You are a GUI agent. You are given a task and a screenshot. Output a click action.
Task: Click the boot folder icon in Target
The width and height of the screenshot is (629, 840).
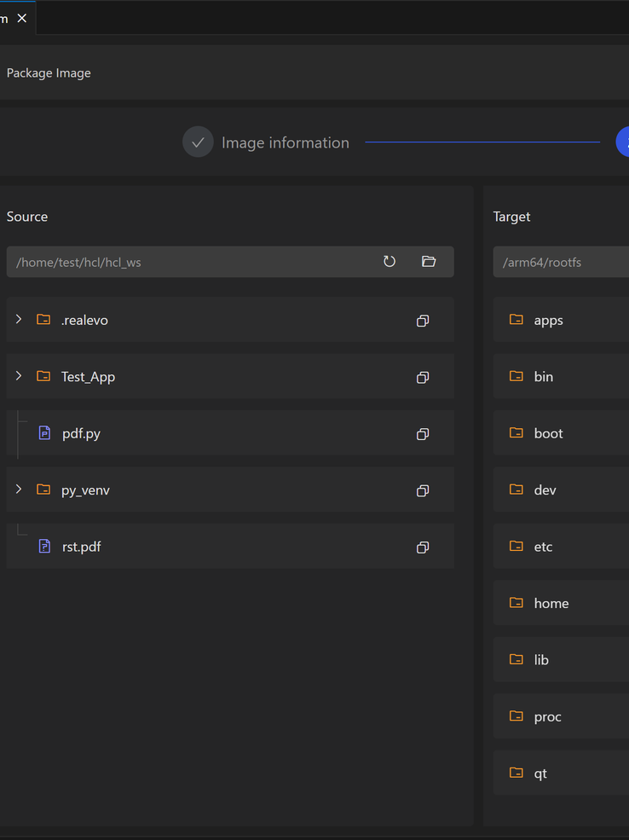coord(516,432)
